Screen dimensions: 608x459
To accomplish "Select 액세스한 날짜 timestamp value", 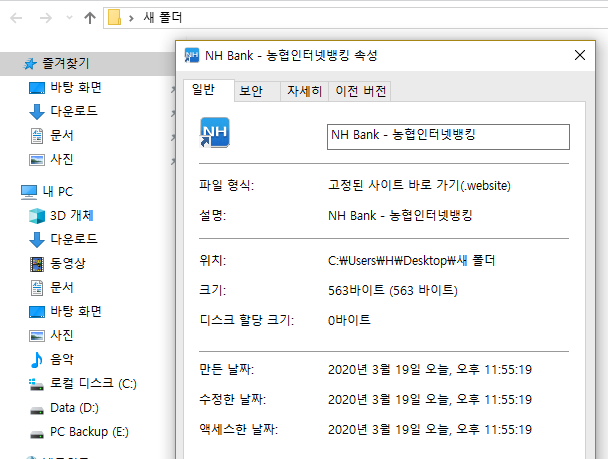I will pos(430,430).
